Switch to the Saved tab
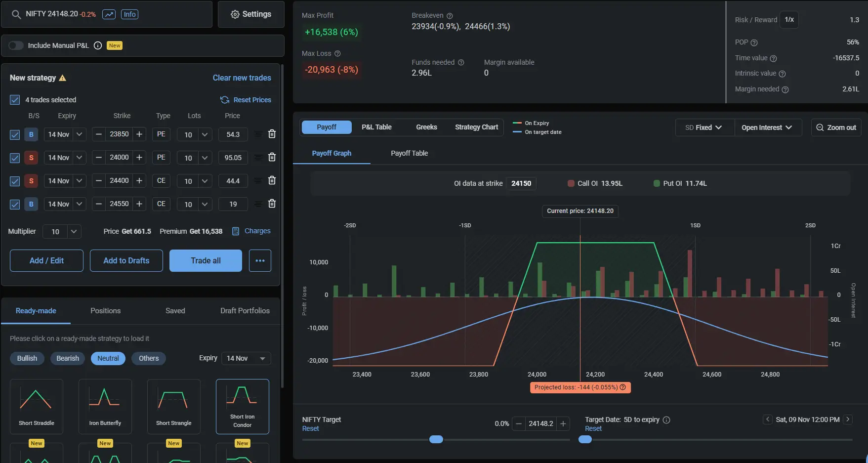 pyautogui.click(x=175, y=311)
